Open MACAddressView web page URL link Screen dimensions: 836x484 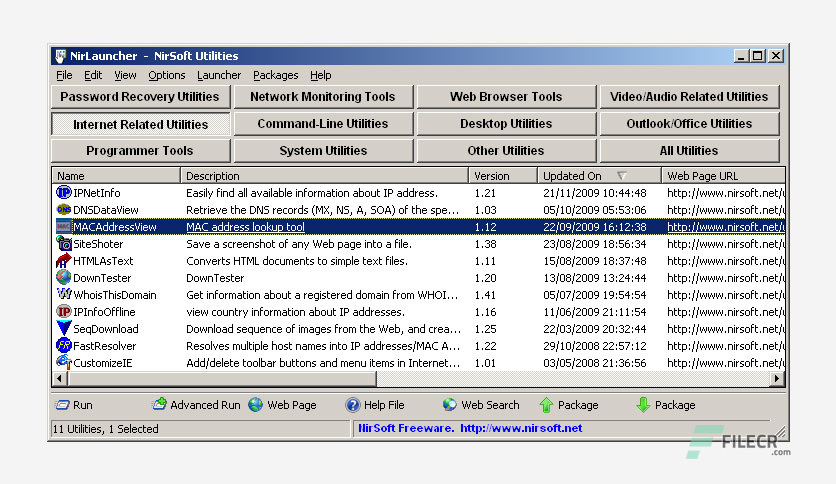(726, 227)
